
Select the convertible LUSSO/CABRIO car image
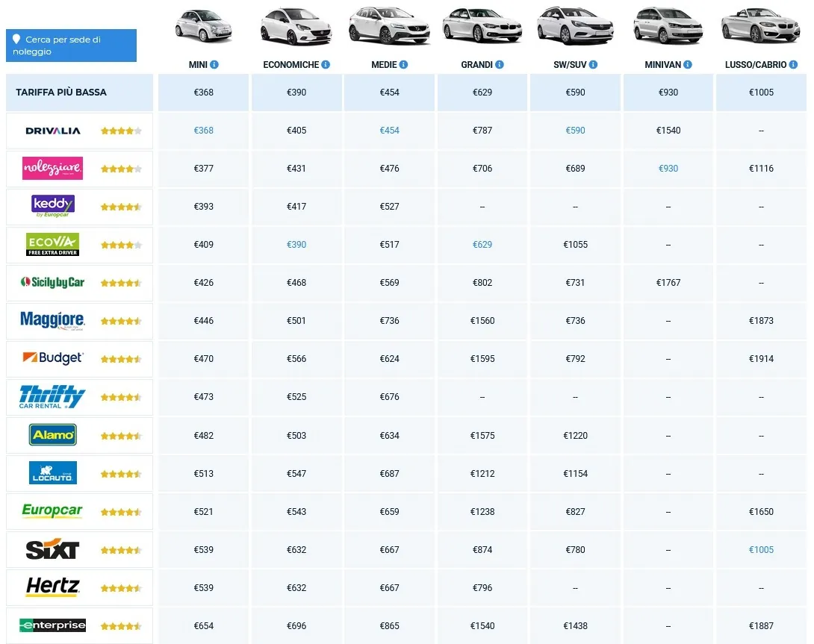(x=760, y=25)
